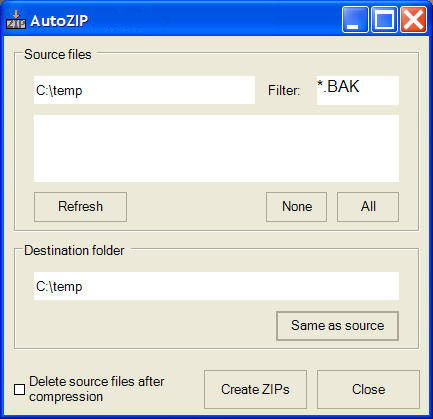
Task: Click the Refresh button
Action: tap(80, 207)
